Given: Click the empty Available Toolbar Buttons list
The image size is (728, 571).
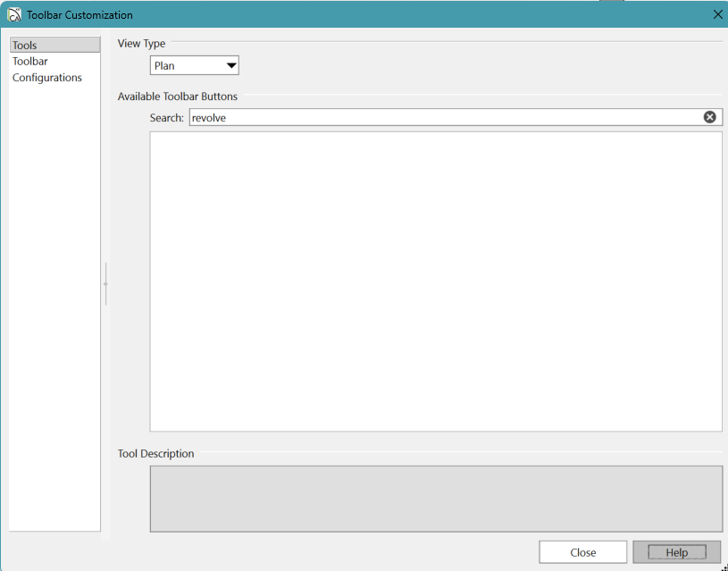Looking at the screenshot, I should tap(435, 281).
